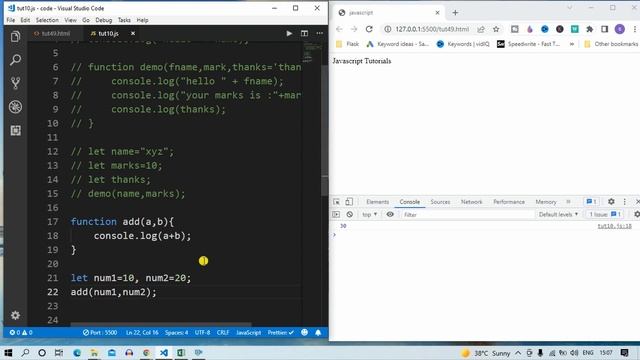Open a new Chrome tab
The image size is (640, 360).
(x=455, y=13)
